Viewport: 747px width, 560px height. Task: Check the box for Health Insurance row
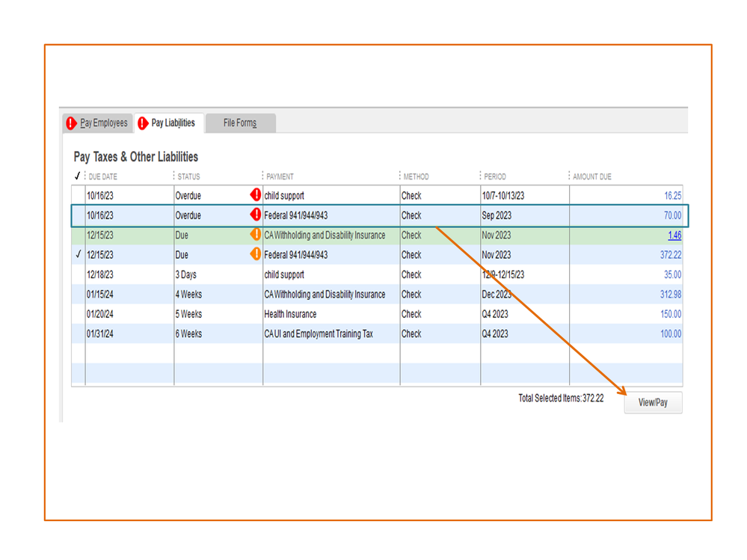point(78,314)
